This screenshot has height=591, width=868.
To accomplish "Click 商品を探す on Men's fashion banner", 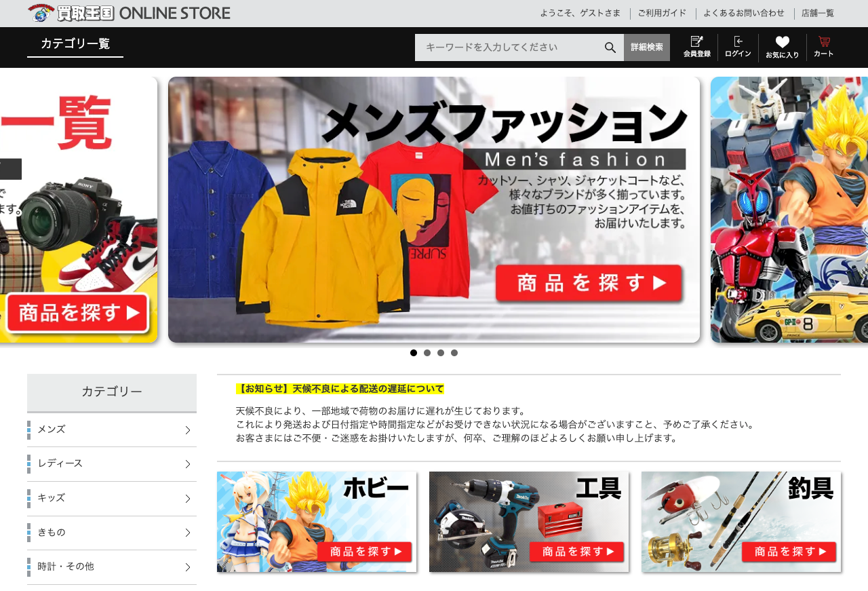I will tap(589, 284).
